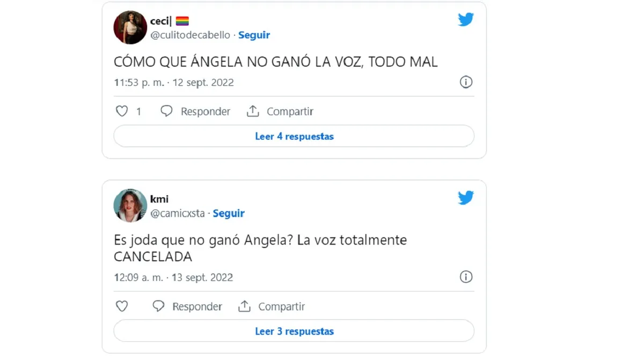Open the 11:53 p. m. 12 sept. 2022 timestamp
644x362 pixels.
[x=174, y=83]
